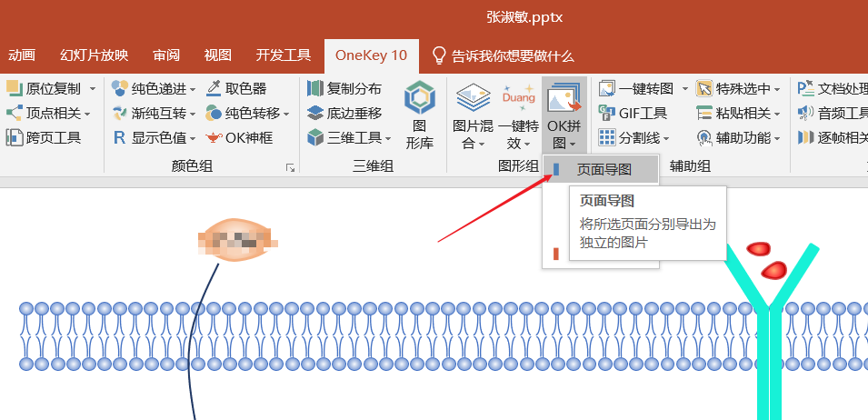868x420 pixels.
Task: Click the 一键转图 icon
Action: (x=607, y=88)
